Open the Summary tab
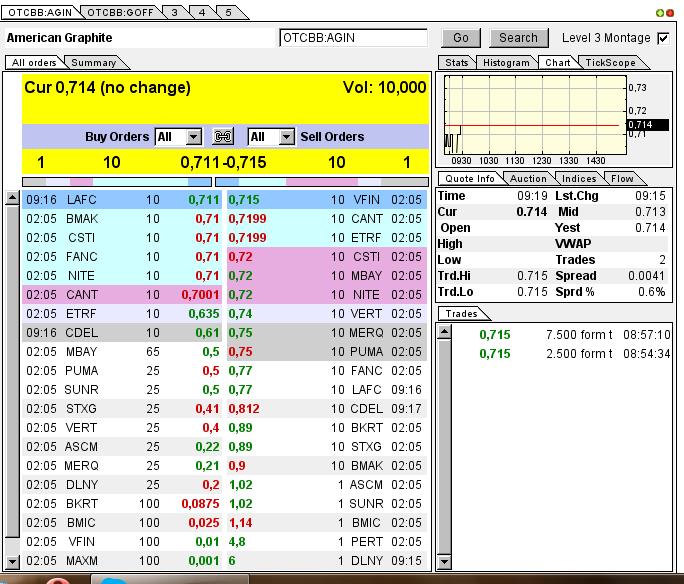684x584 pixels. point(93,63)
